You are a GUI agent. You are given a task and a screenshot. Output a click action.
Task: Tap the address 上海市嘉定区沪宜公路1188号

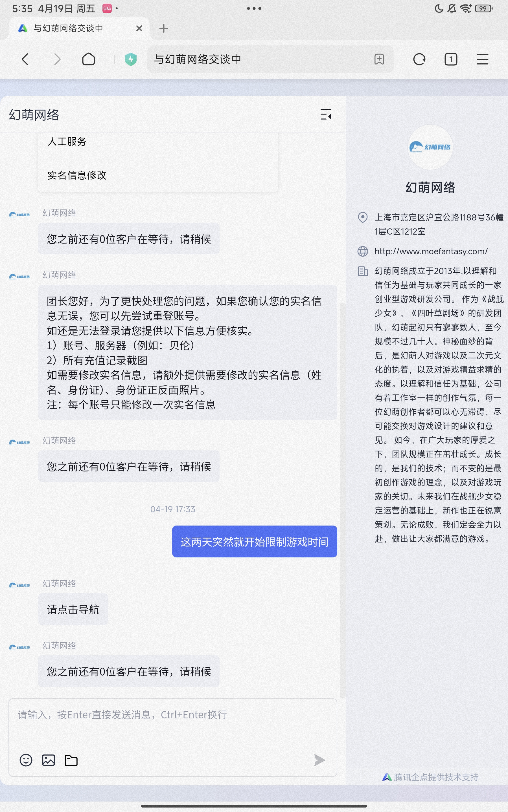439,224
